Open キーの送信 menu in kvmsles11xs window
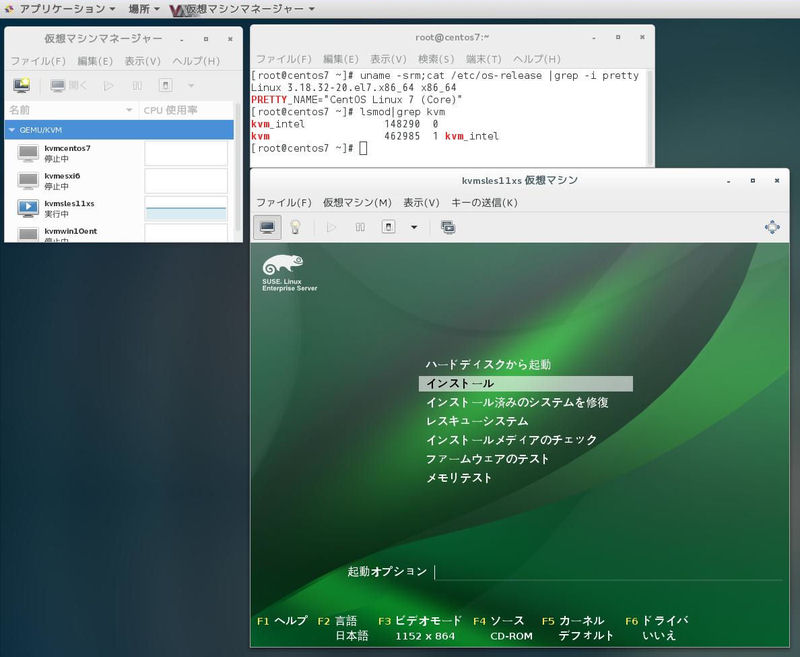Image resolution: width=800 pixels, height=657 pixels. point(484,203)
